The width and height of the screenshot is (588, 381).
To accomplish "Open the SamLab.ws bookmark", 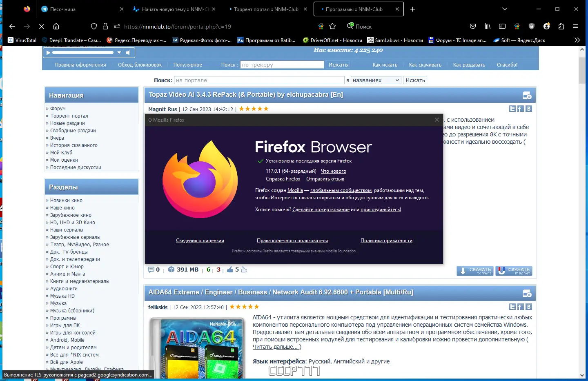I will [395, 40].
